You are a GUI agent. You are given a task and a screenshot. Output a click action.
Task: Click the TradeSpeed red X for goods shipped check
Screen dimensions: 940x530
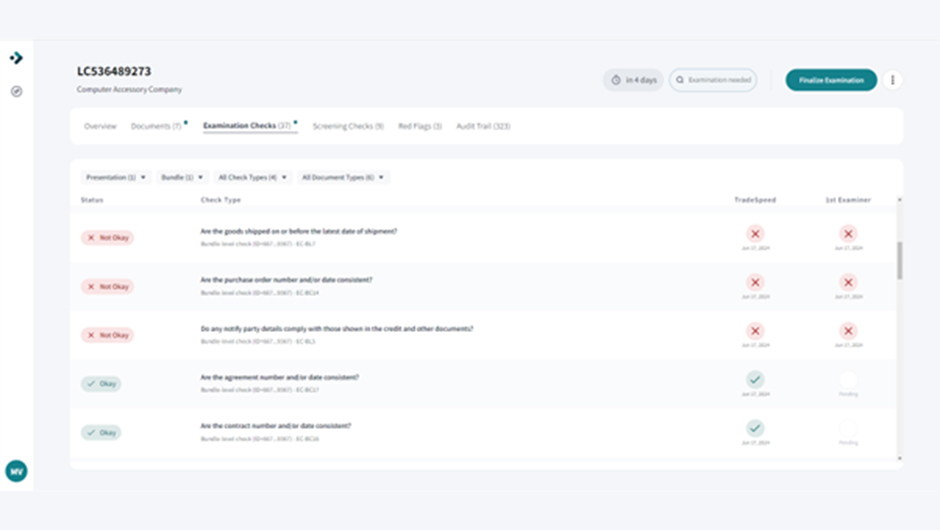click(755, 234)
